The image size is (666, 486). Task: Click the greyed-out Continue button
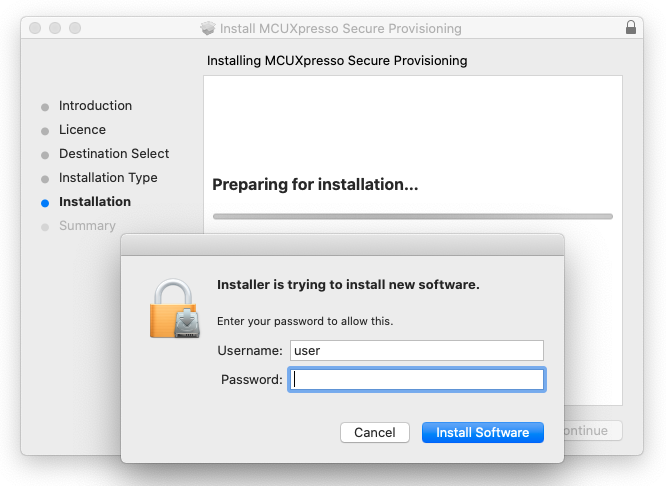[592, 431]
